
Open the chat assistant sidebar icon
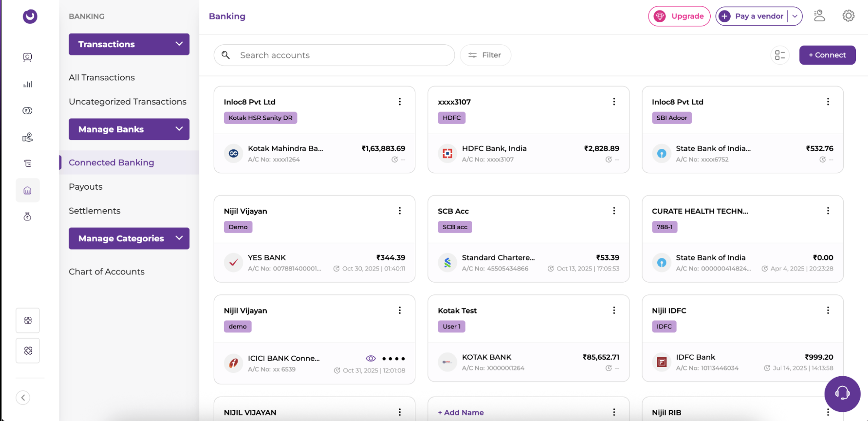point(27,57)
